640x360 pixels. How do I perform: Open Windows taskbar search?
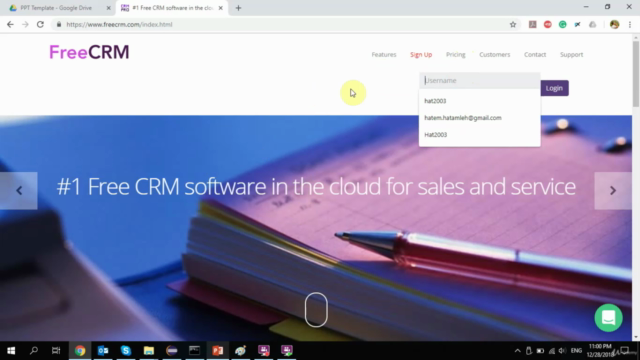[x=34, y=351]
